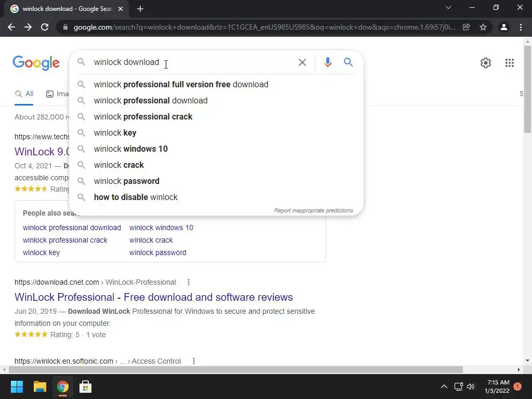Open the clock showing 7:15 AM
The image size is (532, 399).
point(497,387)
